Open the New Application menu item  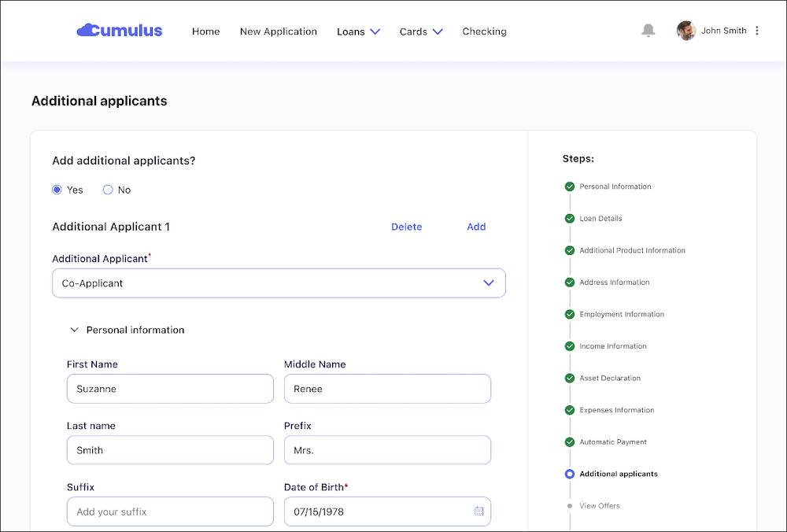(279, 31)
